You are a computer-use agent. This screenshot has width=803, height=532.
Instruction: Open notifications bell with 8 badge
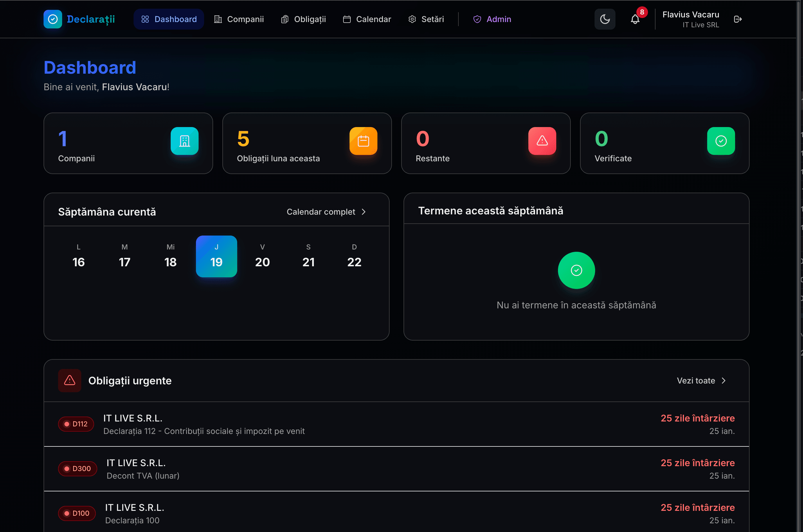[x=635, y=19]
